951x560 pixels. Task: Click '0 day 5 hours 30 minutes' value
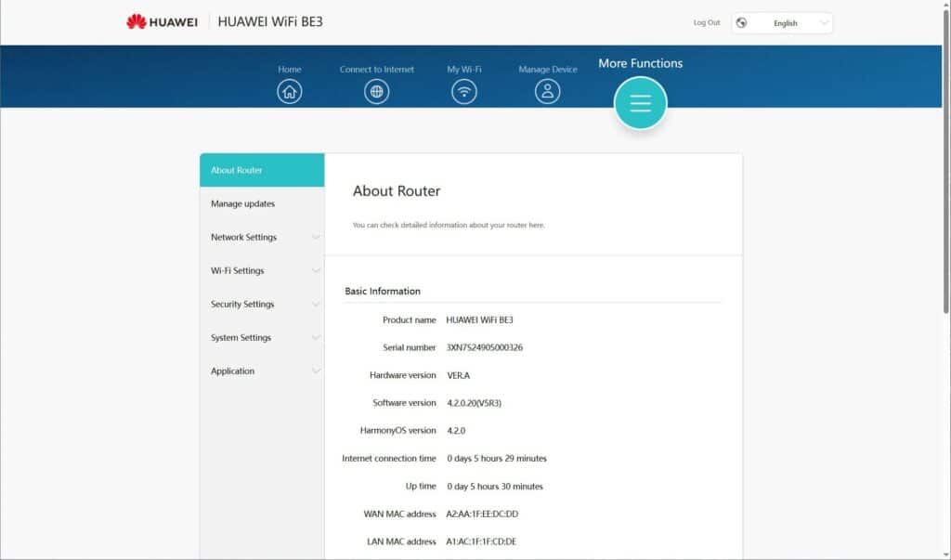pyautogui.click(x=495, y=487)
